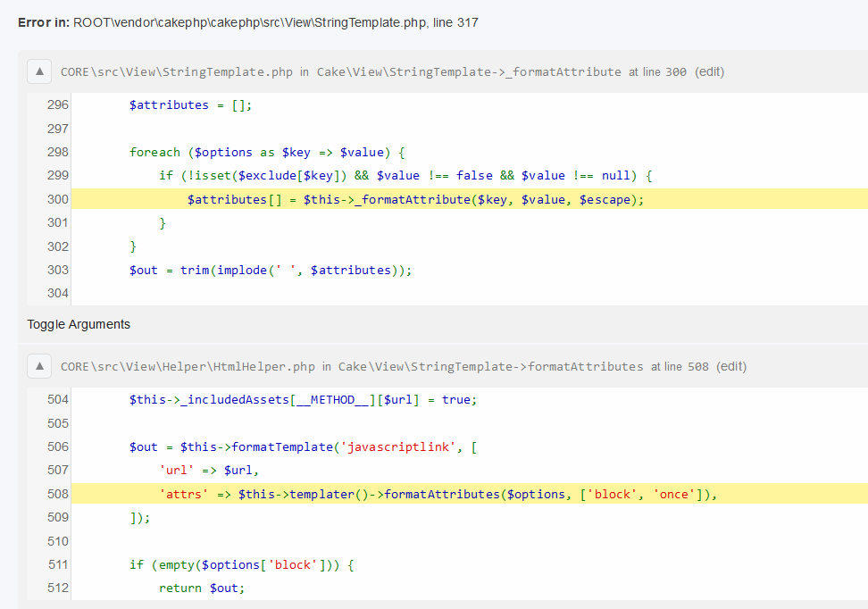
Task: Click the Cake\View\StringTemplate->_formatAttribute method name
Action: tap(469, 72)
